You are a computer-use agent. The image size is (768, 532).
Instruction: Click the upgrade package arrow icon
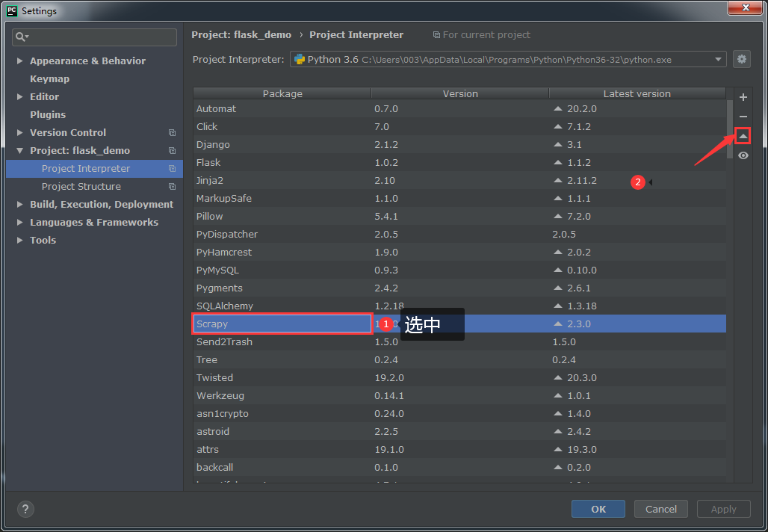(743, 136)
